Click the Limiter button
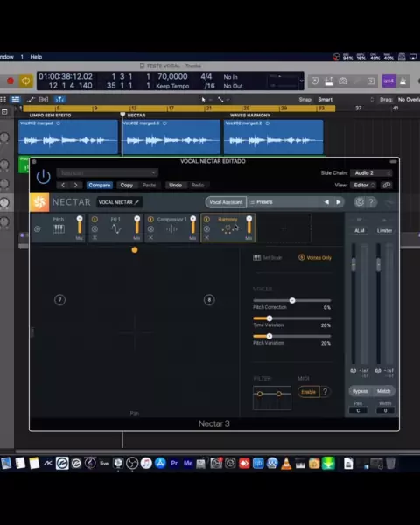Image resolution: width=420 pixels, height=525 pixels. (x=384, y=230)
